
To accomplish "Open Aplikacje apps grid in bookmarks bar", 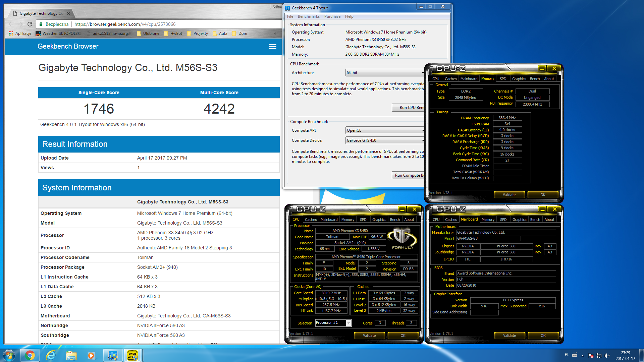I will pos(20,34).
